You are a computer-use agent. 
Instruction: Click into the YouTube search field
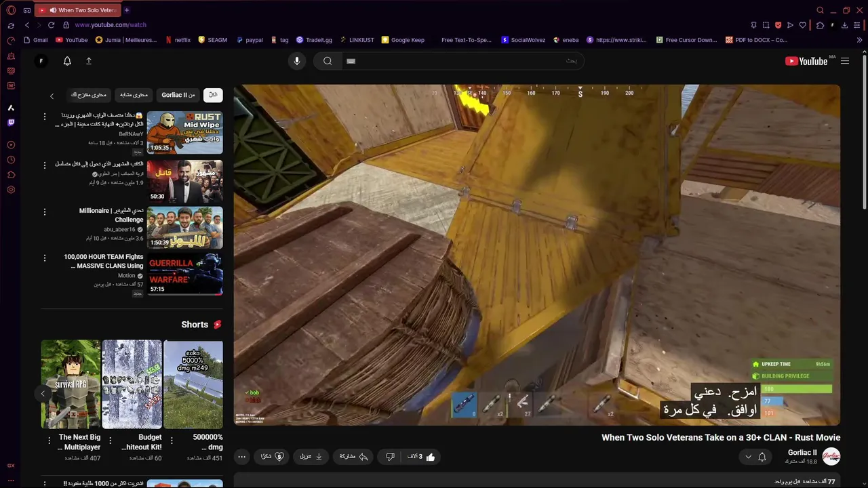pyautogui.click(x=463, y=61)
